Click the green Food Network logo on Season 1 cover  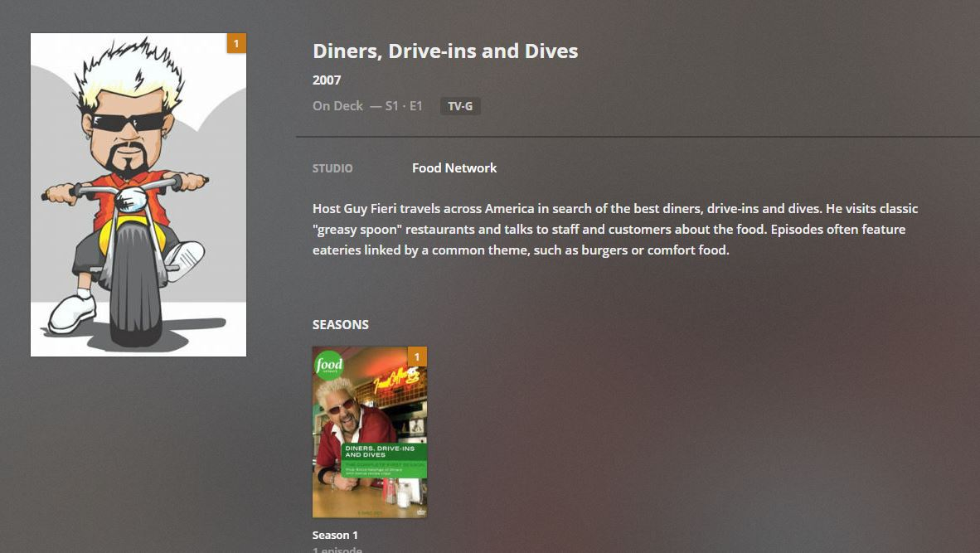[x=329, y=364]
